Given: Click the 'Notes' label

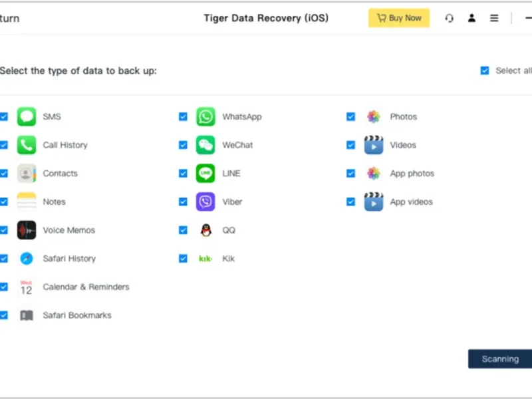Looking at the screenshot, I should pos(54,201).
